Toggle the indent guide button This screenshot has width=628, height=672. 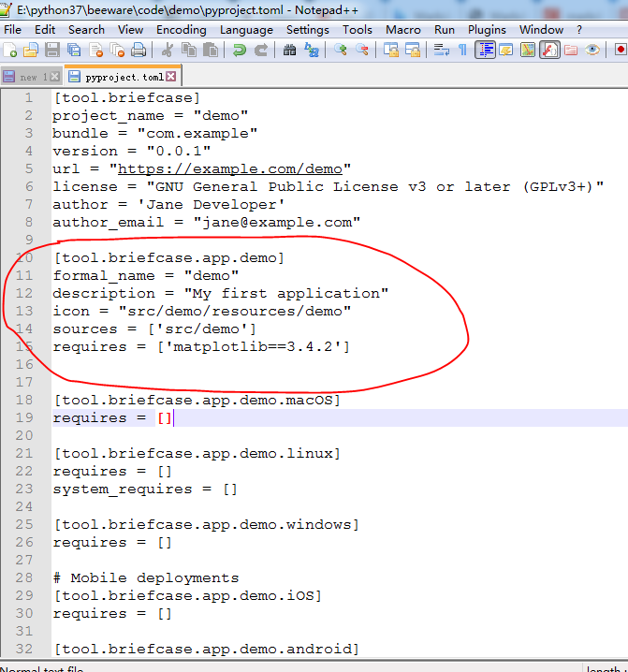pos(485,51)
